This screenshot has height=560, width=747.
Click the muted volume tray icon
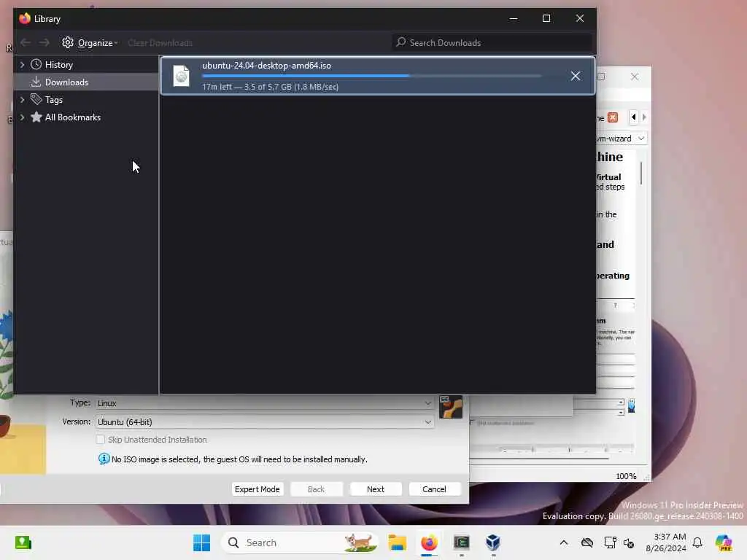coord(629,542)
